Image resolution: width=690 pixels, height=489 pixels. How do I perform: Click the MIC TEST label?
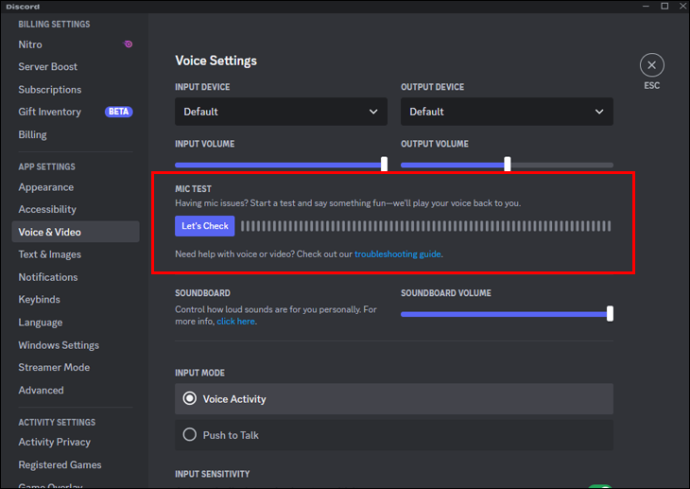coord(193,189)
